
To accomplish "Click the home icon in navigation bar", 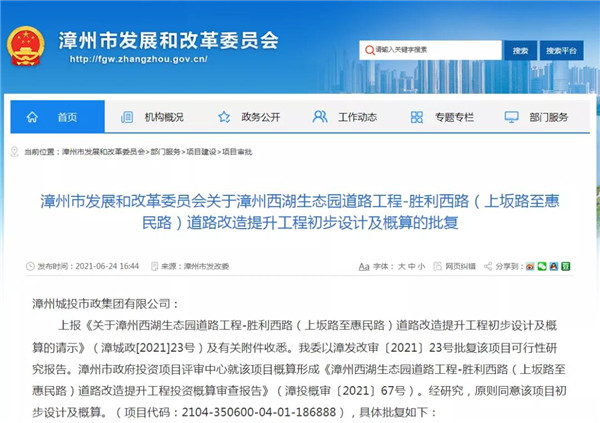I will click(32, 117).
